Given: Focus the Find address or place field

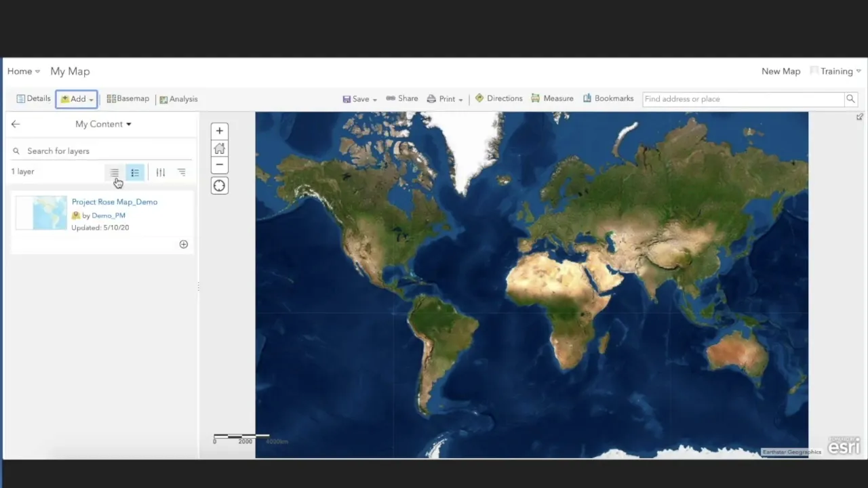Looking at the screenshot, I should tap(743, 99).
